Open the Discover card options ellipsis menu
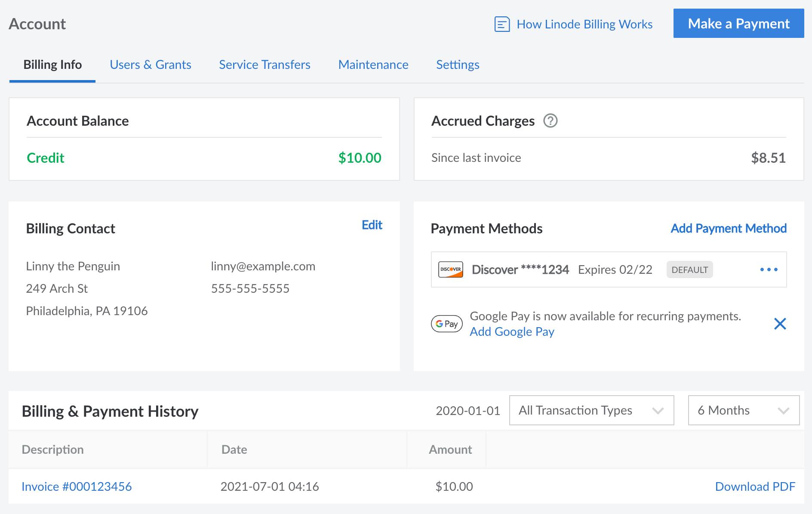Image resolution: width=812 pixels, height=514 pixels. point(768,269)
